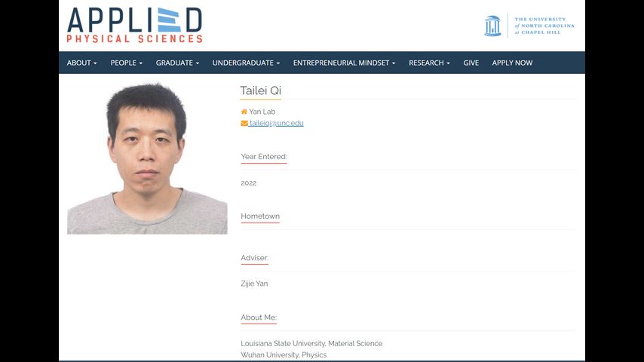Open the About dropdown menu
Viewport: 644px width, 362px height.
81,63
